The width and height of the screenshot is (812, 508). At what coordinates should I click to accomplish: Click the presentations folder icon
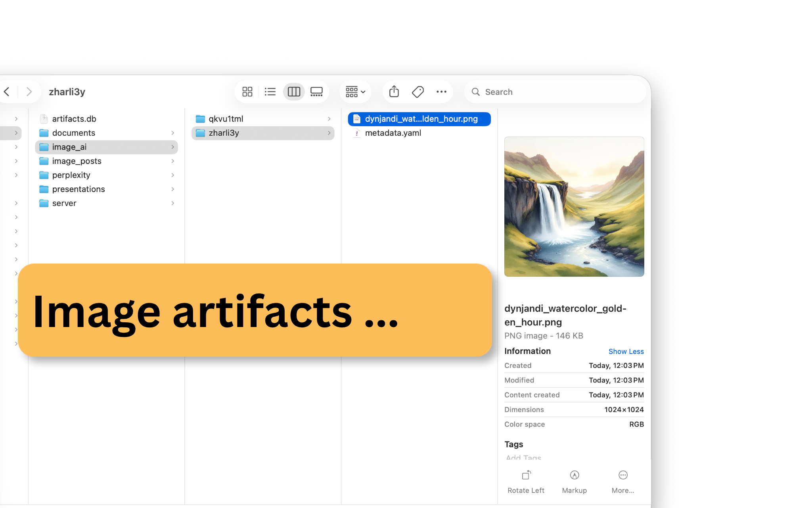coord(44,189)
